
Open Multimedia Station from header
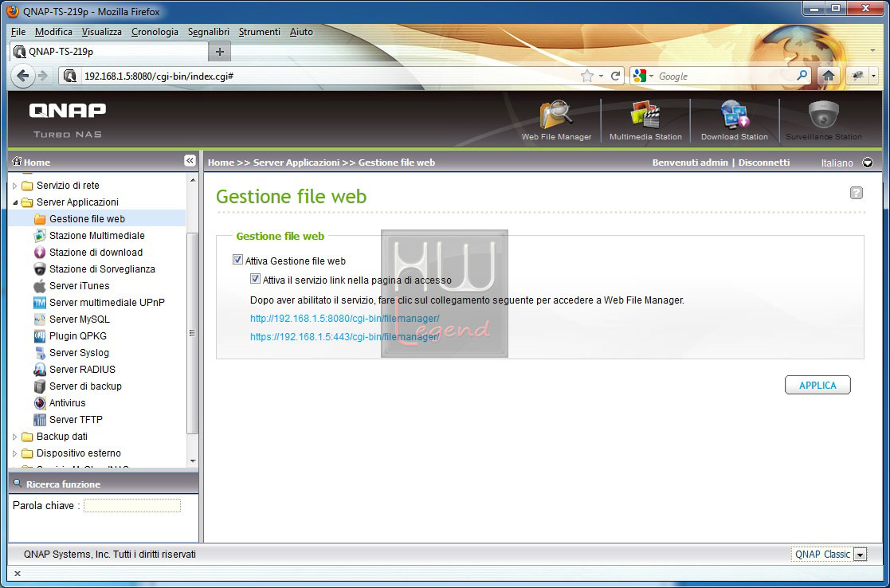coord(645,120)
